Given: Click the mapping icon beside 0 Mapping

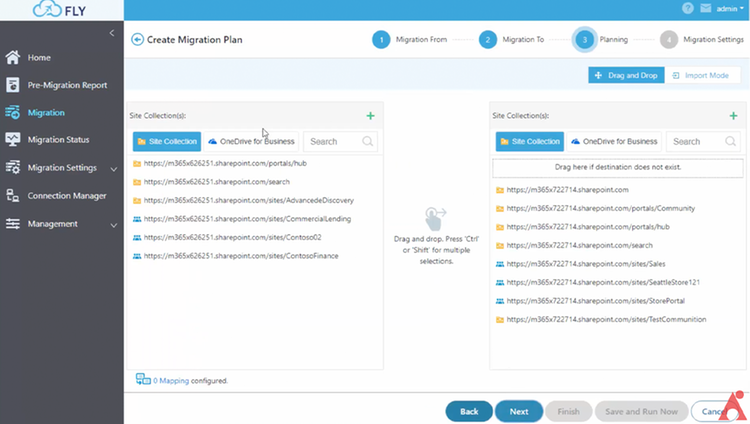Looking at the screenshot, I should pos(143,379).
